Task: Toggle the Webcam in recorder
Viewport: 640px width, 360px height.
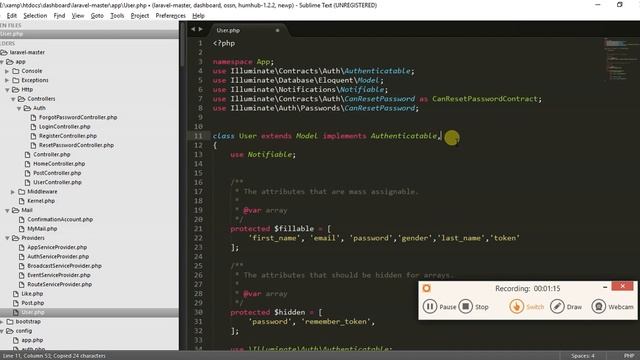Action: (613, 307)
